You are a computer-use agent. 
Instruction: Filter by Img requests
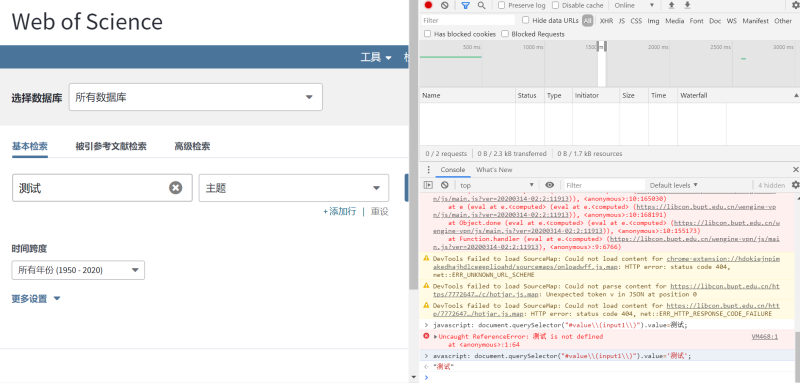[653, 21]
